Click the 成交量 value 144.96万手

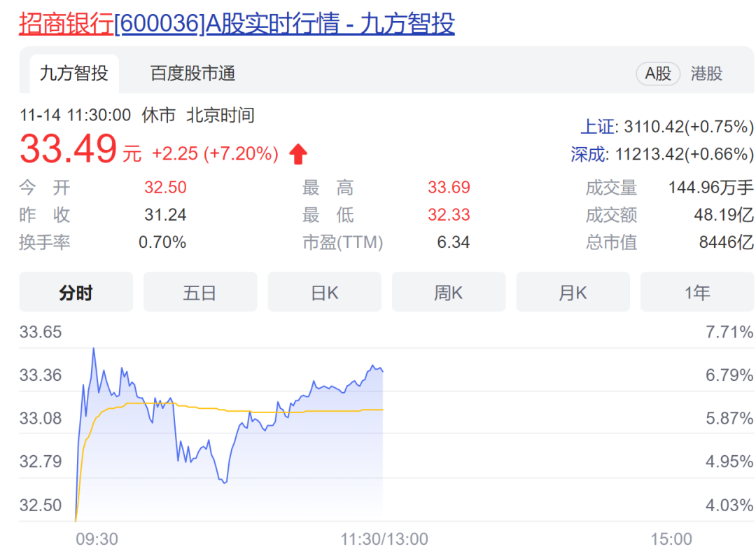pyautogui.click(x=710, y=187)
